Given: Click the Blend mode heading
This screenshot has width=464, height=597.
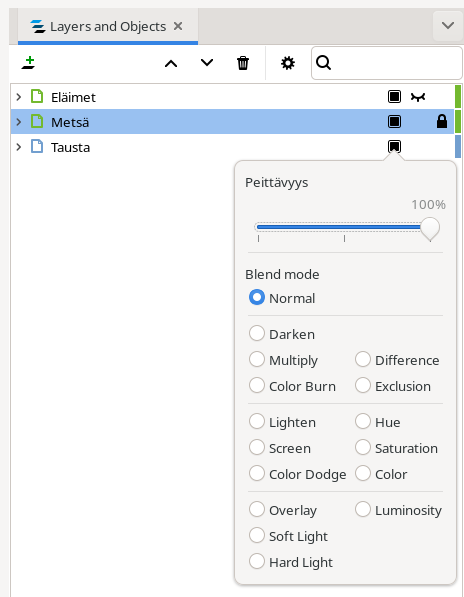Looking at the screenshot, I should coord(282,274).
